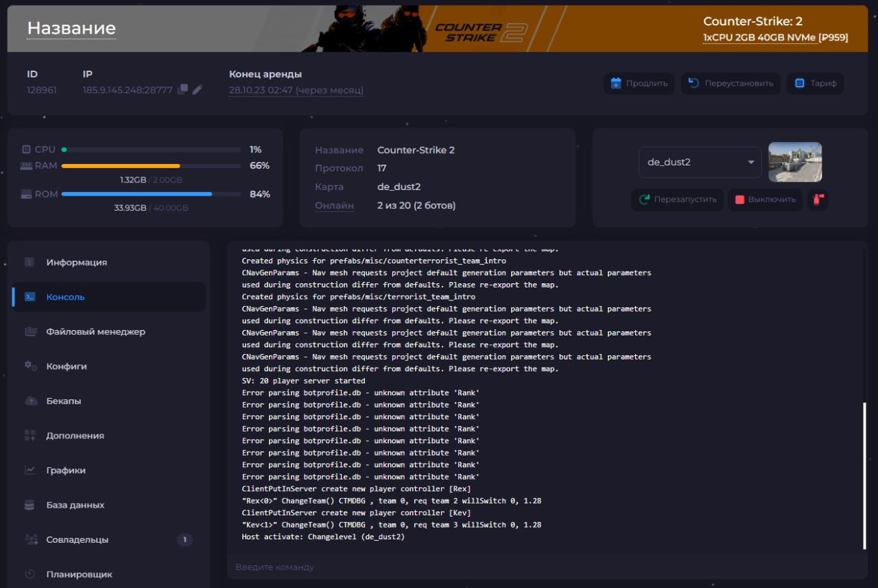Copy the server IP address icon
This screenshot has width=878, height=588.
pos(182,90)
